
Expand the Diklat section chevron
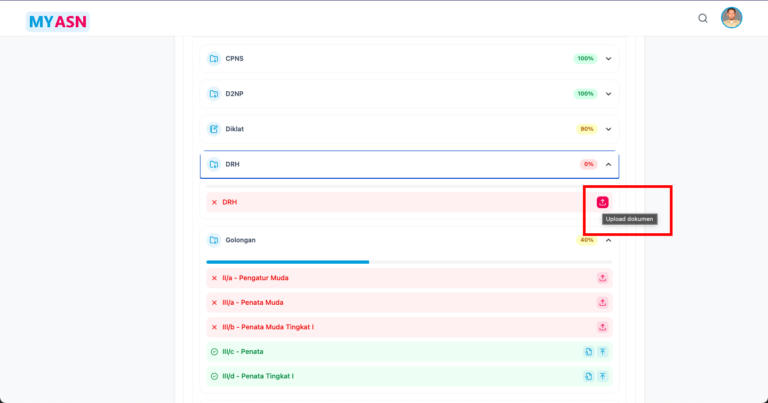click(608, 129)
